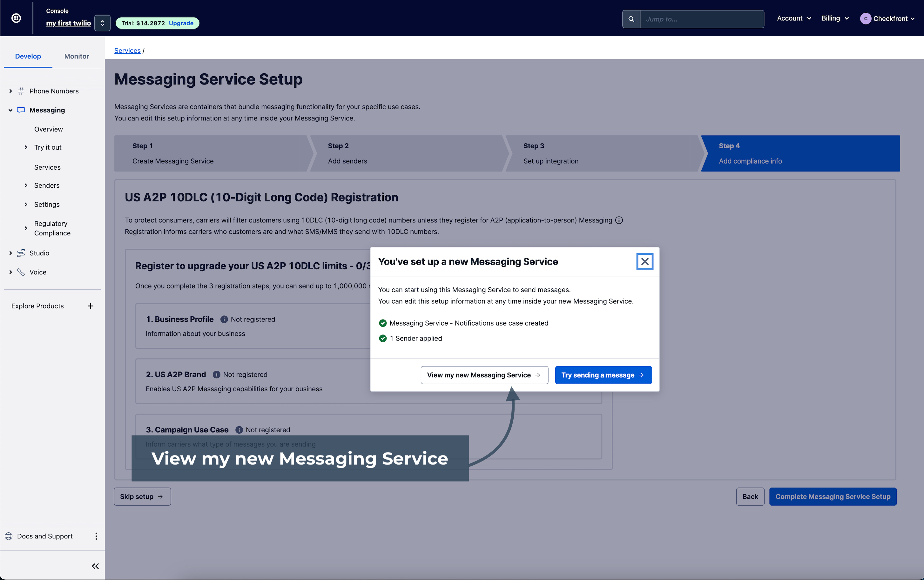This screenshot has width=924, height=580.
Task: Click the Explore Products plus icon
Action: [91, 306]
